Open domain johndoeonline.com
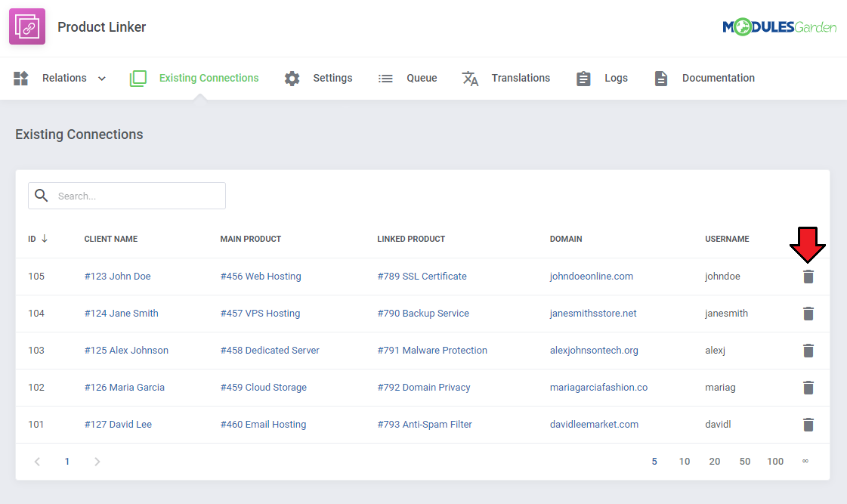Viewport: 847px width, 504px height. point(592,276)
